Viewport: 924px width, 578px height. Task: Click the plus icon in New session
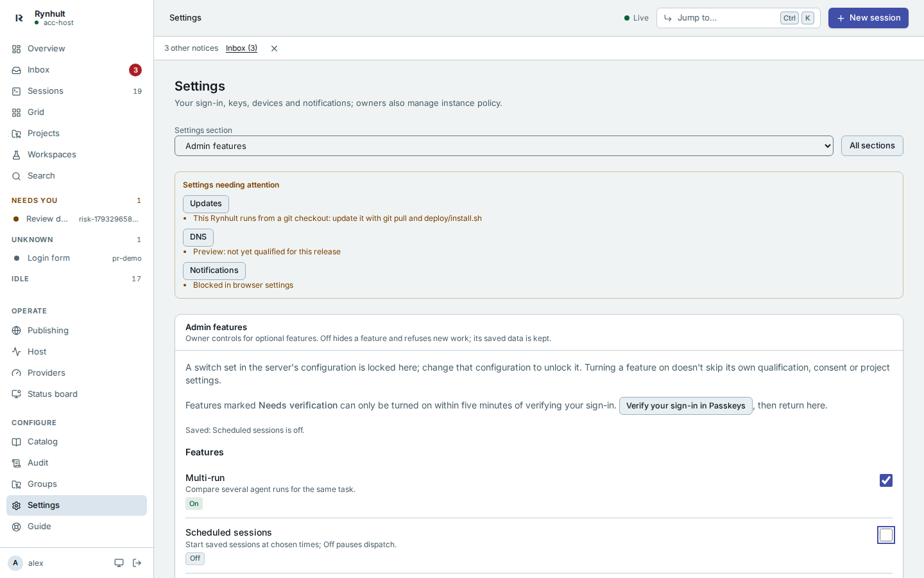pos(841,18)
